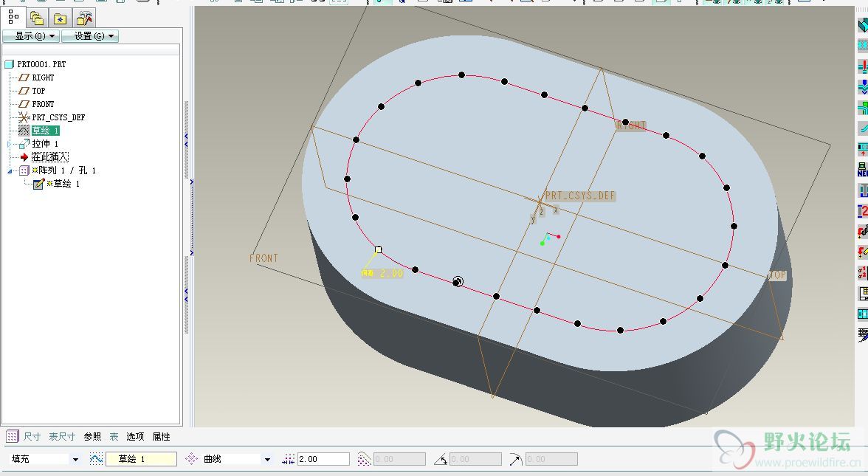The height and width of the screenshot is (476, 868).
Task: Open the 设置 dropdown menu
Action: [x=90, y=37]
